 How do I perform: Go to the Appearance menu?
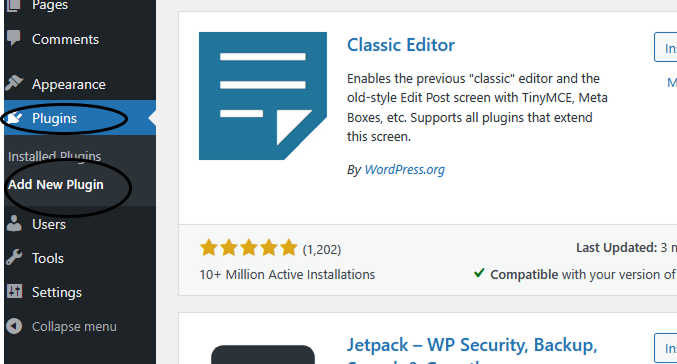coord(68,84)
